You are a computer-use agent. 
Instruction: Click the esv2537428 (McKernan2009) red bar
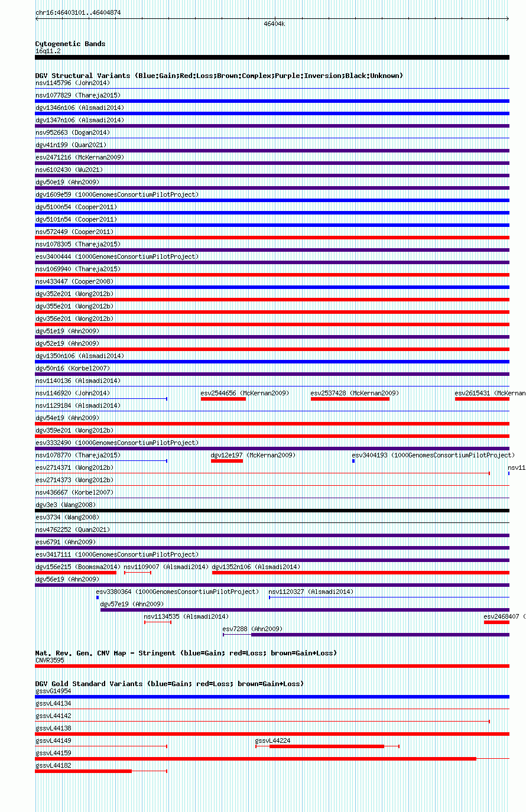pyautogui.click(x=350, y=399)
